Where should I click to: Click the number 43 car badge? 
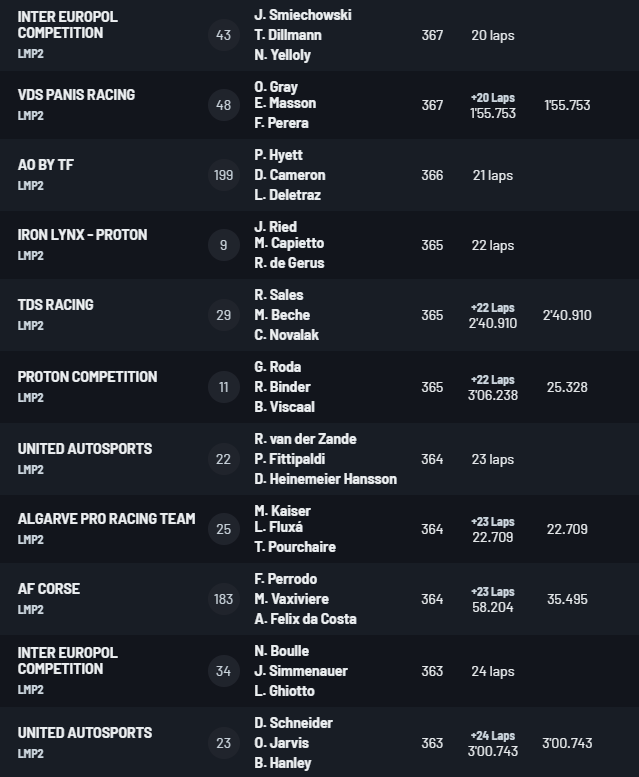click(x=223, y=35)
